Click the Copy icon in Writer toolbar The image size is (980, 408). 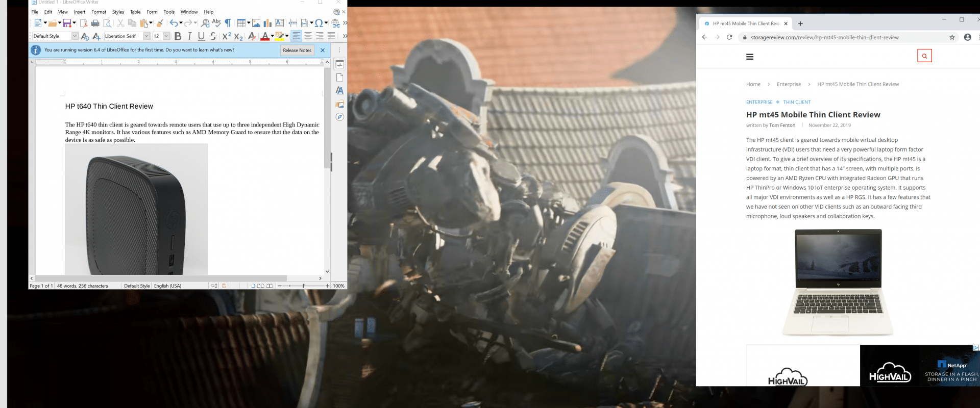tap(132, 23)
